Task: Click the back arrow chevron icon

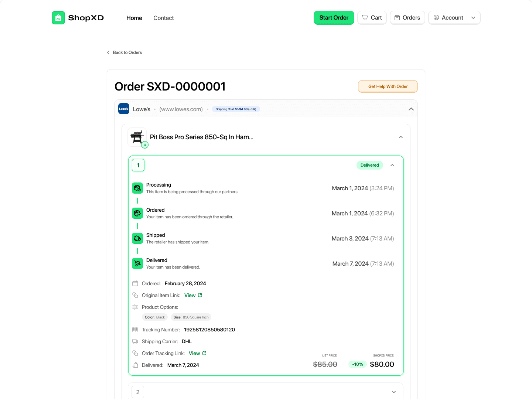Action: coord(108,52)
